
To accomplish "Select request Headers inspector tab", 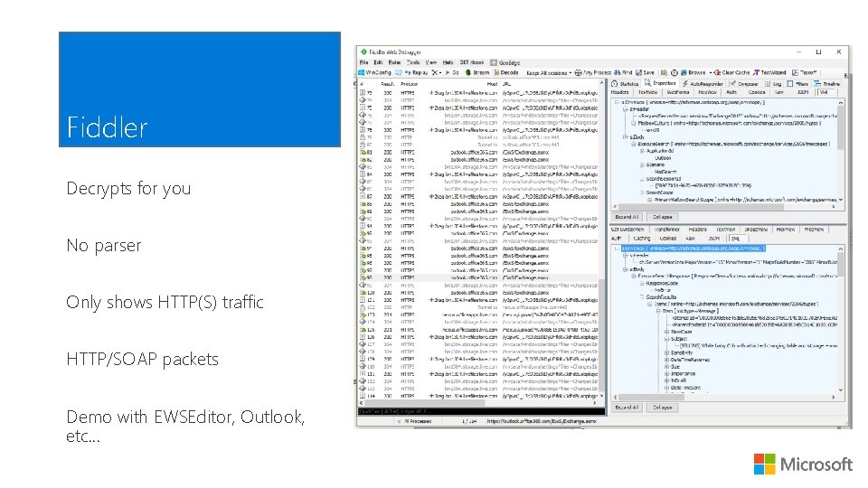I will [620, 92].
